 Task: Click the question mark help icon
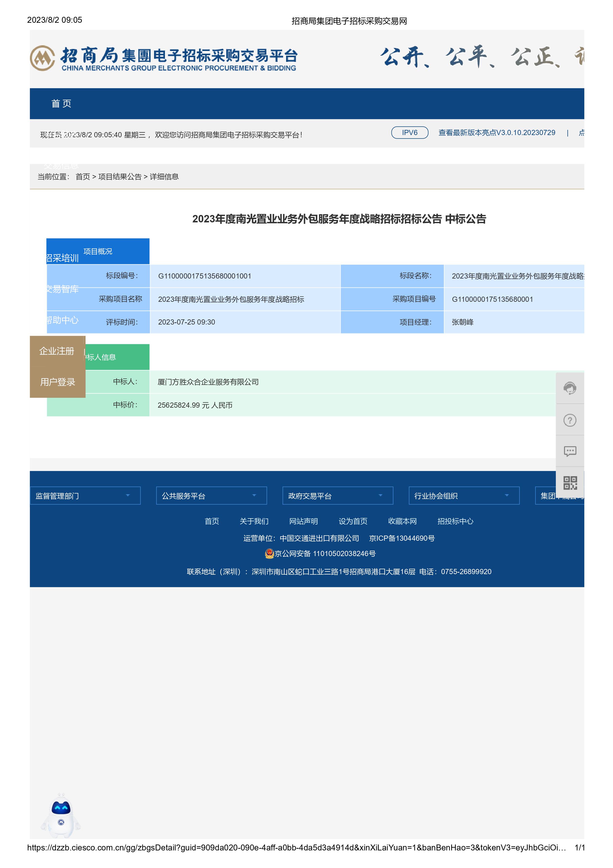click(x=569, y=420)
